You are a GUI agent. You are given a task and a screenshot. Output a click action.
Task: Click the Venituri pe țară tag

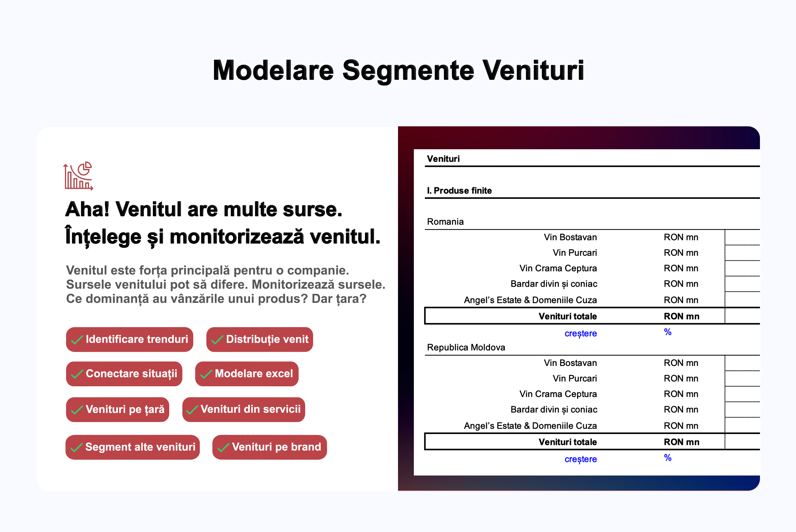(x=117, y=410)
